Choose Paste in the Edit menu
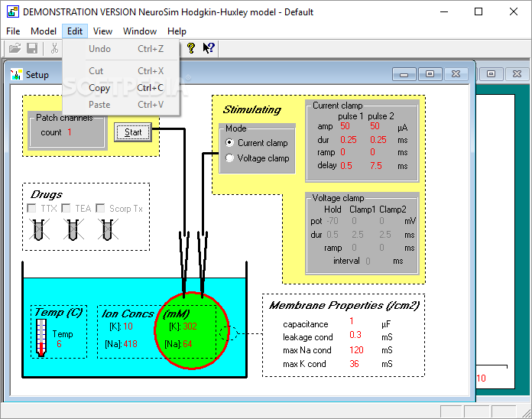The width and height of the screenshot is (532, 419). coord(121,105)
